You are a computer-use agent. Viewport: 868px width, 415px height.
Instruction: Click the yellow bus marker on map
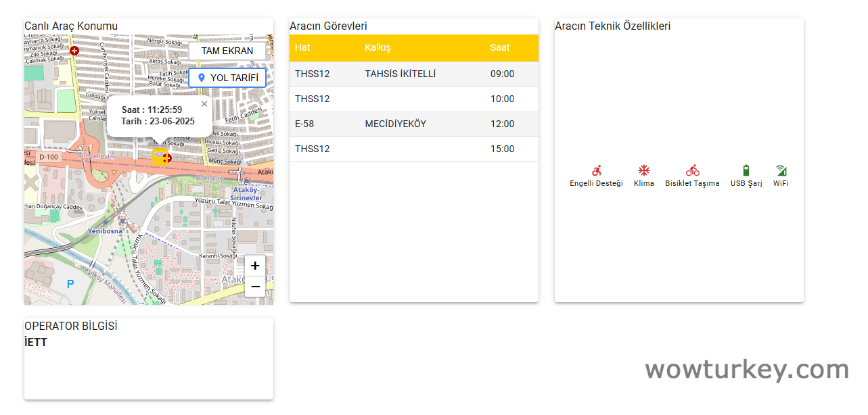(160, 157)
